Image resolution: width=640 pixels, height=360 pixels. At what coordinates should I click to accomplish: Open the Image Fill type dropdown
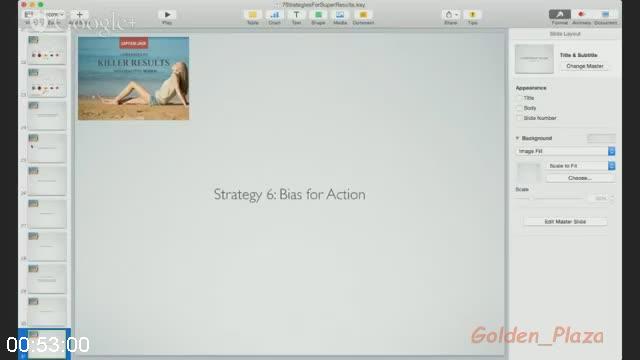[x=565, y=151]
